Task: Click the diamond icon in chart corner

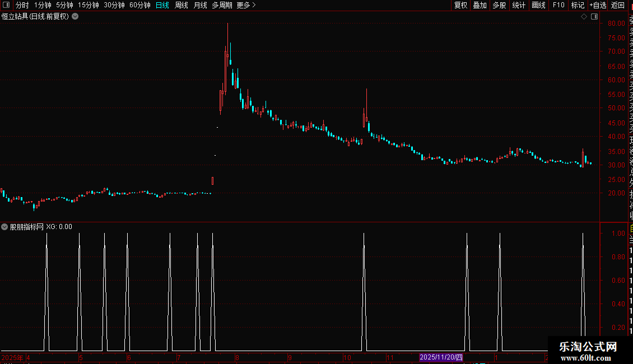Action: (584, 17)
